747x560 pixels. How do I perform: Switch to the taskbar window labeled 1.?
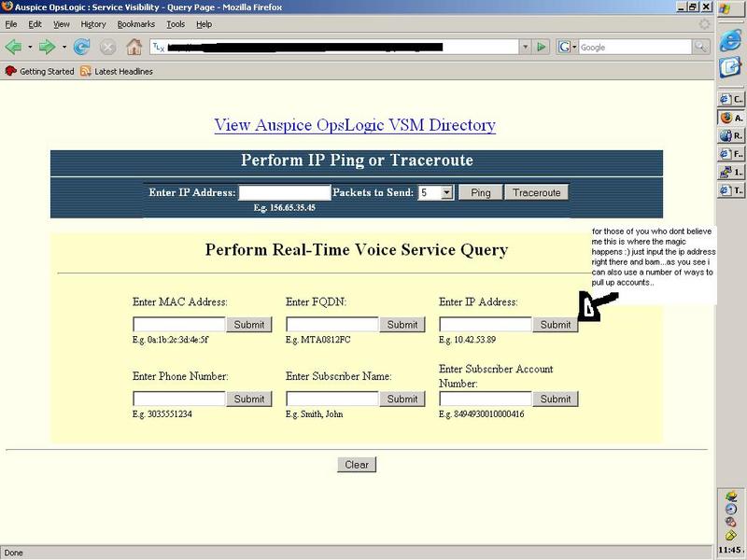pos(731,172)
